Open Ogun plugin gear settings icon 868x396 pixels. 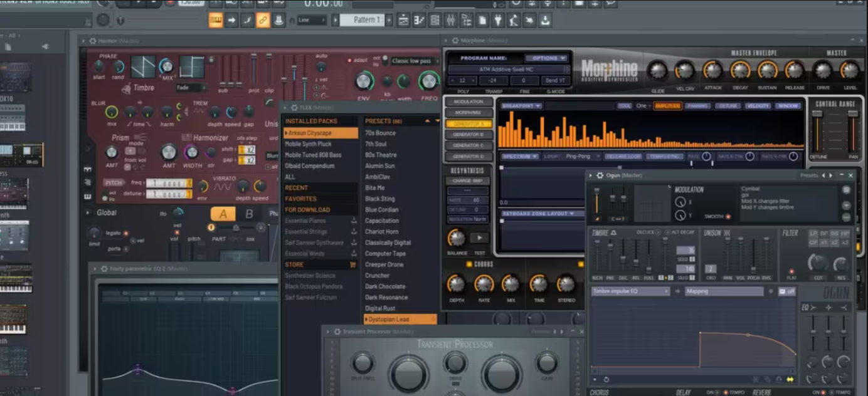[599, 175]
